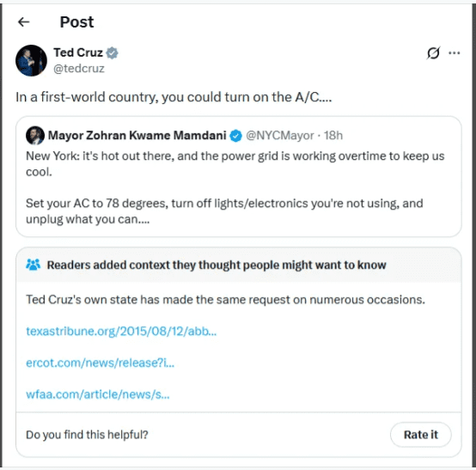476x470 pixels.
Task: Click the Mayor Zohran Kwame Mamdani name
Action: (x=137, y=136)
